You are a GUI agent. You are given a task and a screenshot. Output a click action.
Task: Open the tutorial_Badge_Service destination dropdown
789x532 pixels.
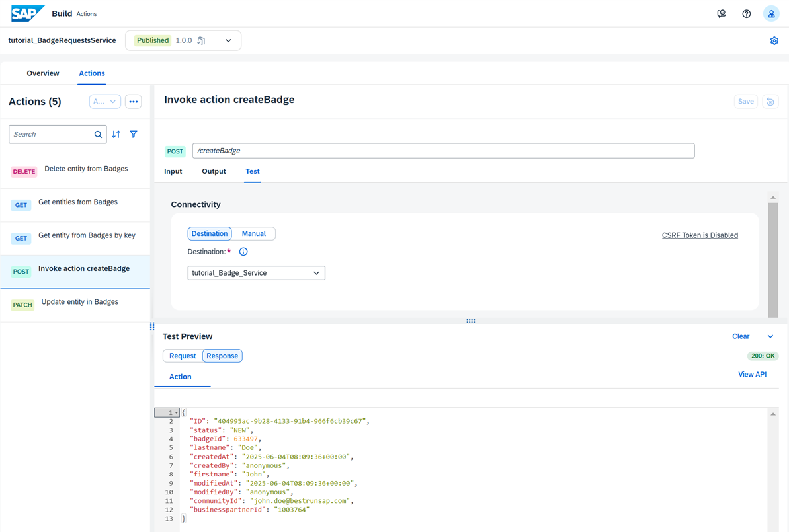(x=256, y=273)
